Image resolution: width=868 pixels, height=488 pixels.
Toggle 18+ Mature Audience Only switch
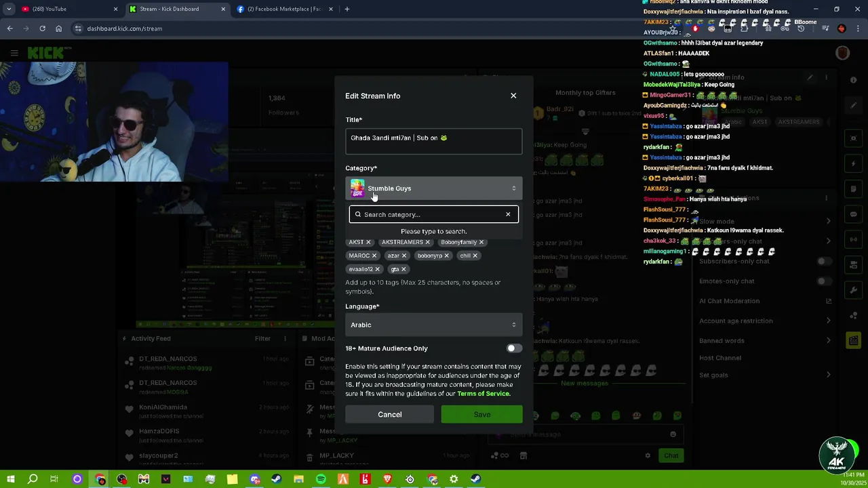(514, 348)
